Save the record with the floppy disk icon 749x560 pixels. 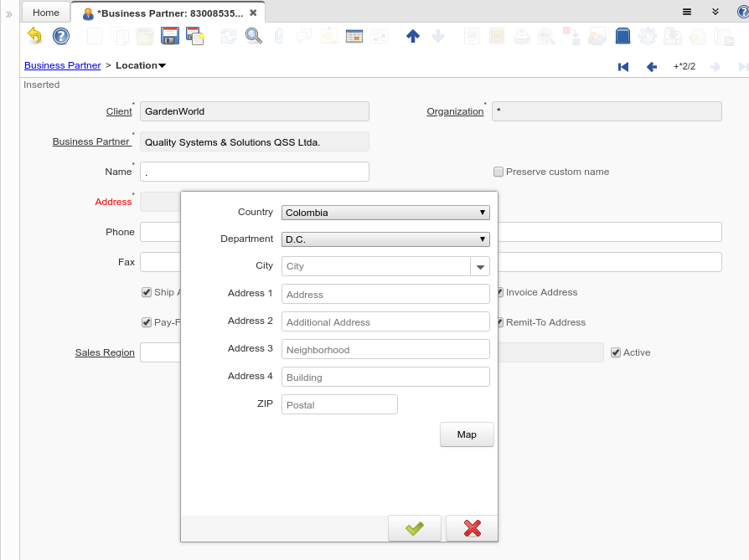click(x=170, y=36)
